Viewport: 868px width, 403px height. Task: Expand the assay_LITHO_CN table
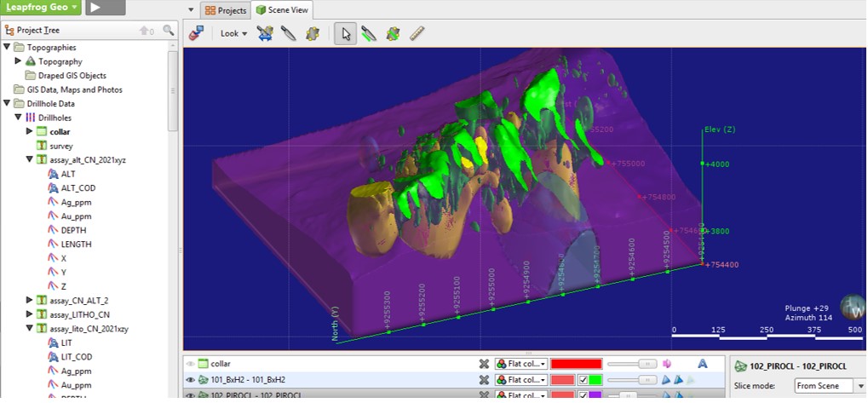pos(30,314)
